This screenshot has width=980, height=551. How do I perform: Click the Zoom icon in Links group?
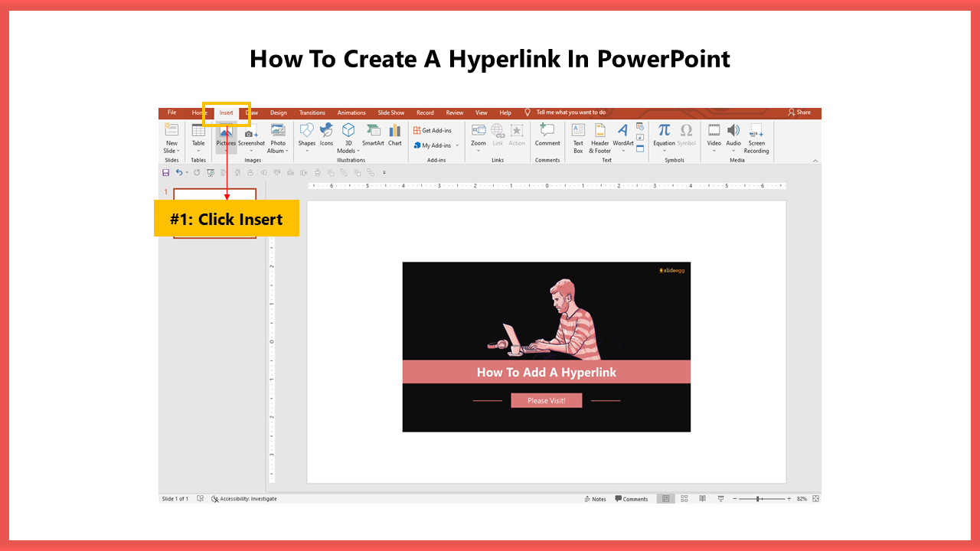point(479,130)
